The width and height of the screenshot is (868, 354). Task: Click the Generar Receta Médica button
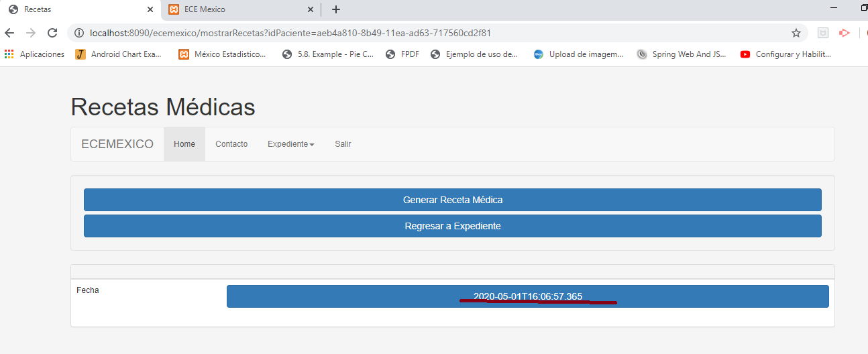point(453,200)
